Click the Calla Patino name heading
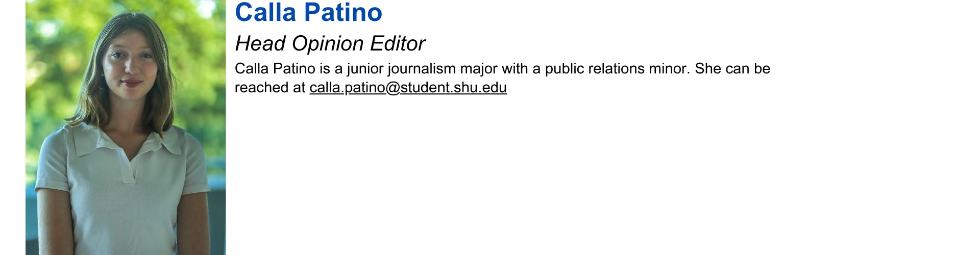Viewport: 980px width, 255px height. [308, 13]
